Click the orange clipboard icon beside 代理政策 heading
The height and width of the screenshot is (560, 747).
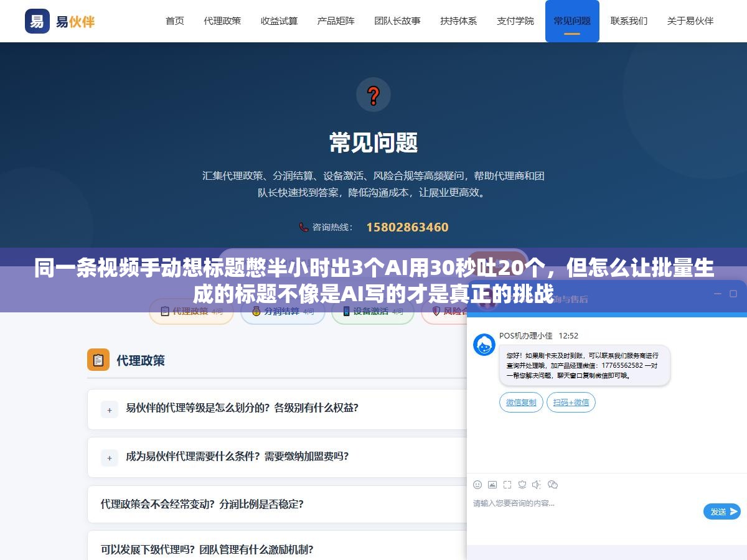98,360
